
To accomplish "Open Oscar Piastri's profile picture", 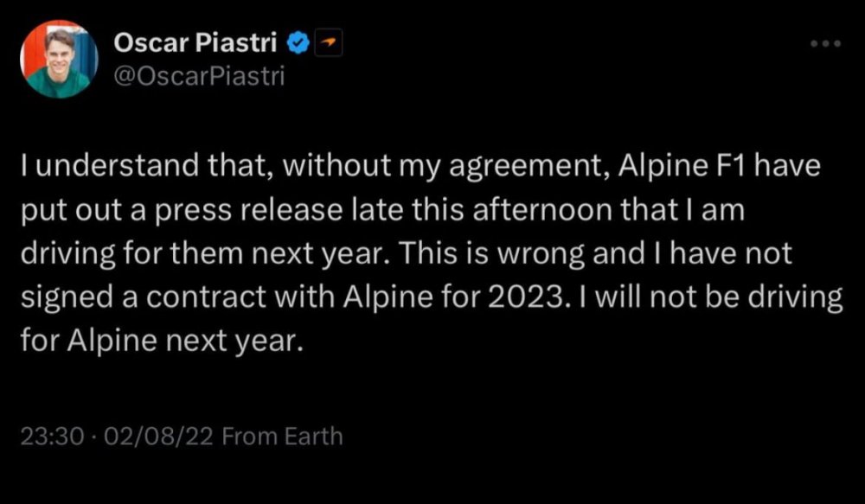I will click(x=58, y=60).
